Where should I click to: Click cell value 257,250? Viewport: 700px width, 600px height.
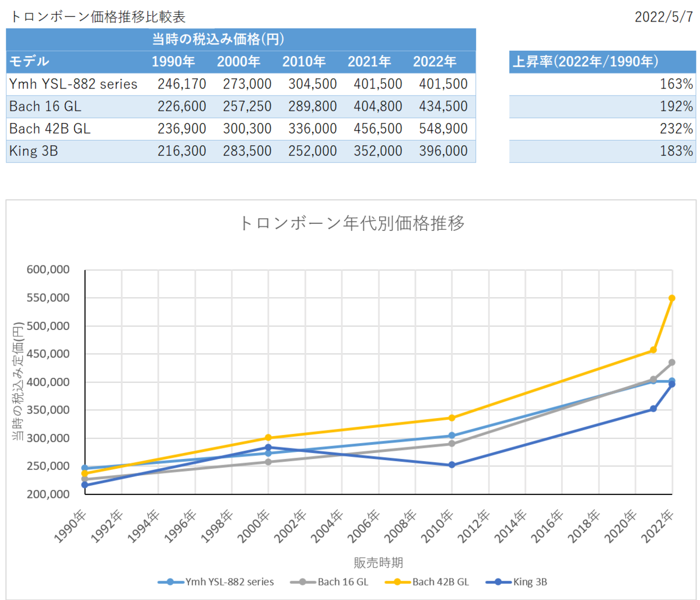click(x=247, y=106)
